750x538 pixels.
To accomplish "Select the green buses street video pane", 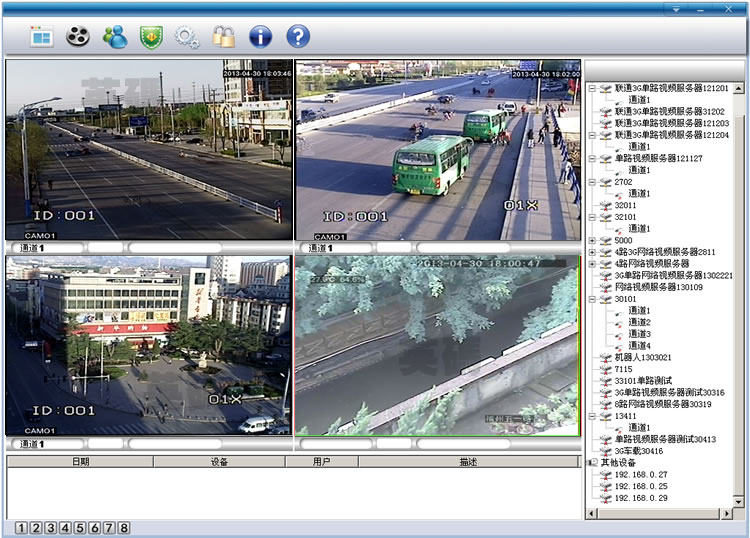I will (438, 150).
